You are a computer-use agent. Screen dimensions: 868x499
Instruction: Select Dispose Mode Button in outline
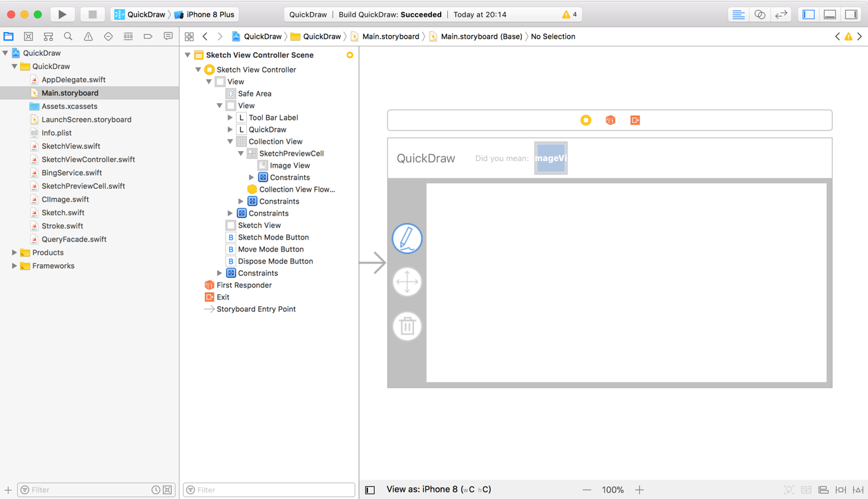tap(275, 261)
